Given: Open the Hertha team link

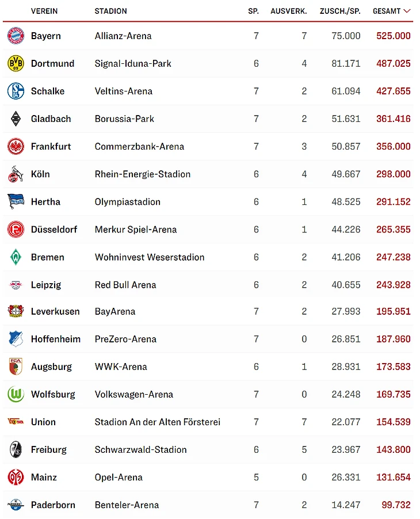Looking at the screenshot, I should point(45,201).
